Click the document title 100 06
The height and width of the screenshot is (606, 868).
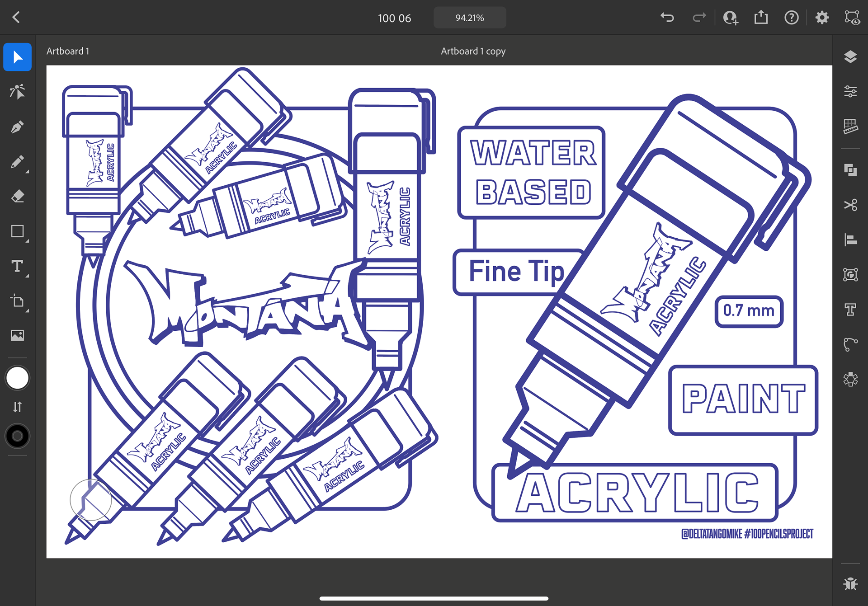point(395,18)
